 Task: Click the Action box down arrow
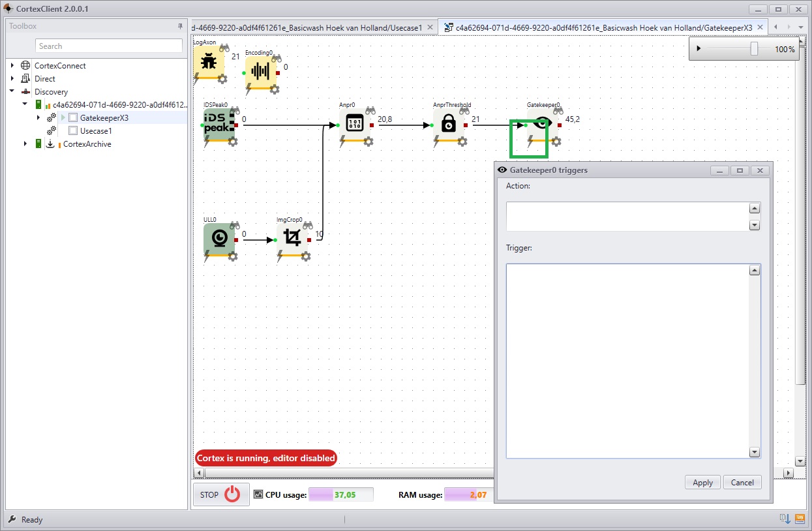[755, 225]
